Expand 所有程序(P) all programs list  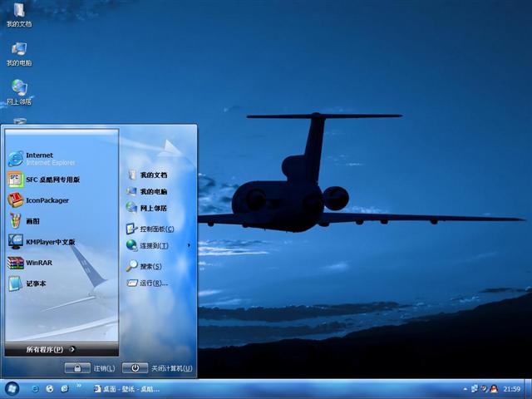(x=62, y=349)
